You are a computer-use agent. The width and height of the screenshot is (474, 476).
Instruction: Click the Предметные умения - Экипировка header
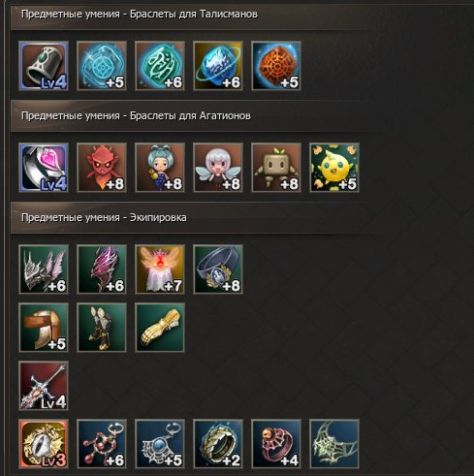click(x=104, y=217)
